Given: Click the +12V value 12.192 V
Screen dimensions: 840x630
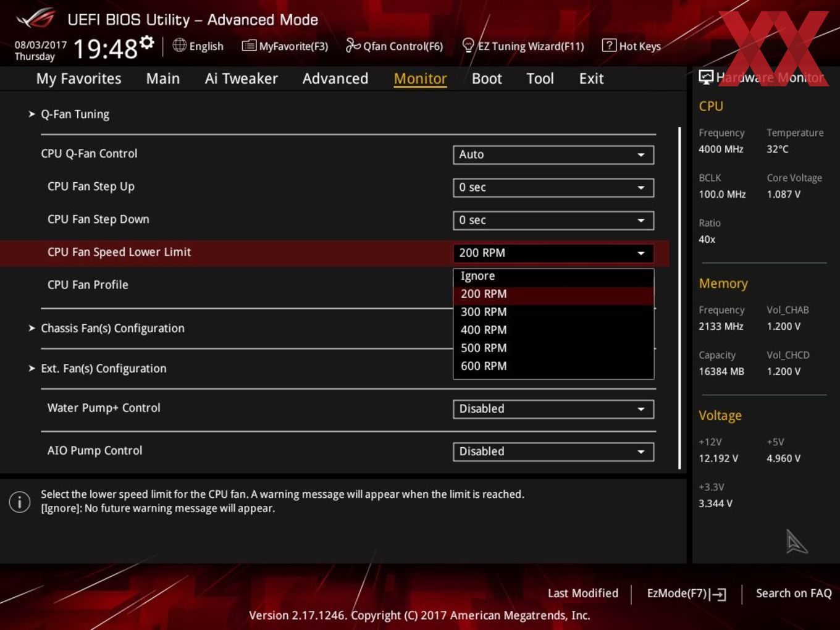Looking at the screenshot, I should pos(718,458).
